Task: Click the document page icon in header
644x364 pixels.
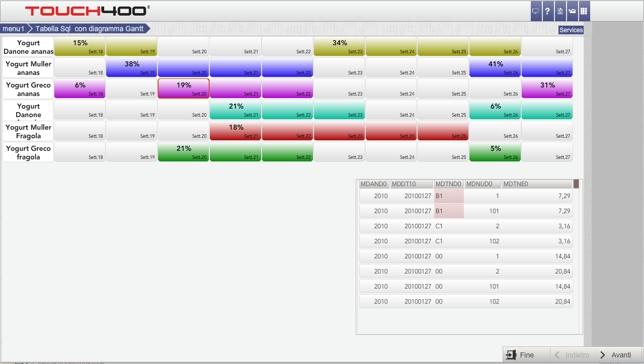Action: [x=560, y=11]
